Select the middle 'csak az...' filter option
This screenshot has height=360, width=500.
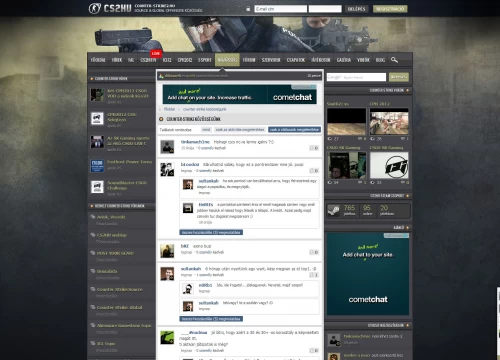pos(240,129)
